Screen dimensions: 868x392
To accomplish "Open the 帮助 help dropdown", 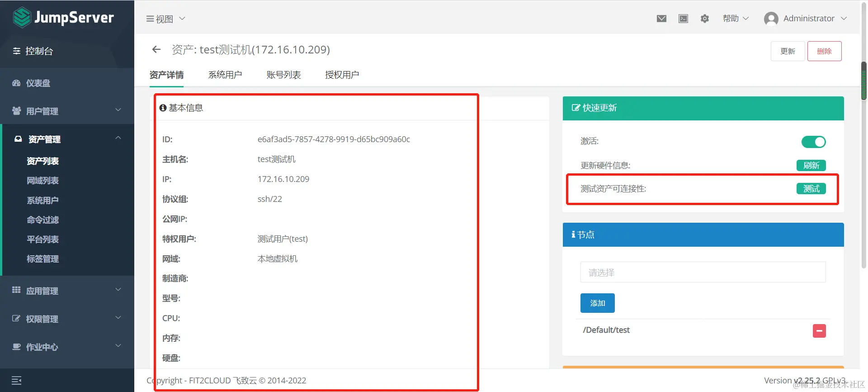I will point(736,19).
